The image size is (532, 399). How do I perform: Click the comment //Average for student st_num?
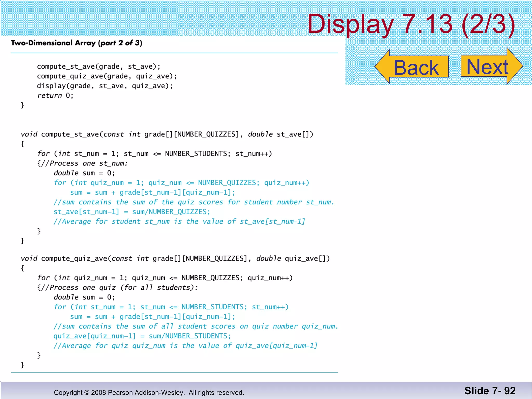(x=179, y=222)
